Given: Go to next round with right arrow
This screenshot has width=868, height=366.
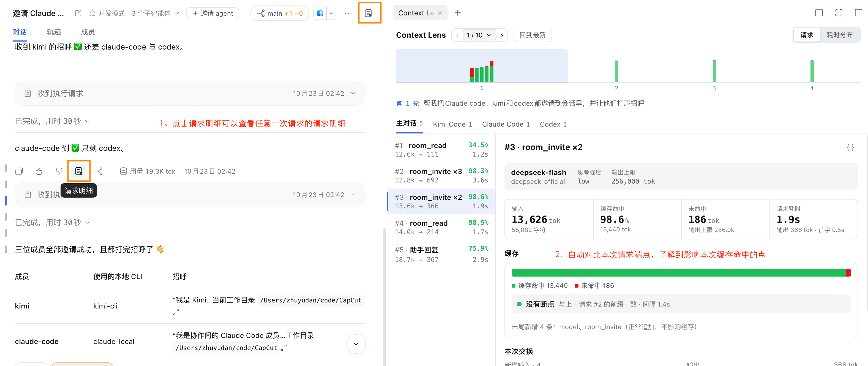Looking at the screenshot, I should pyautogui.click(x=502, y=35).
